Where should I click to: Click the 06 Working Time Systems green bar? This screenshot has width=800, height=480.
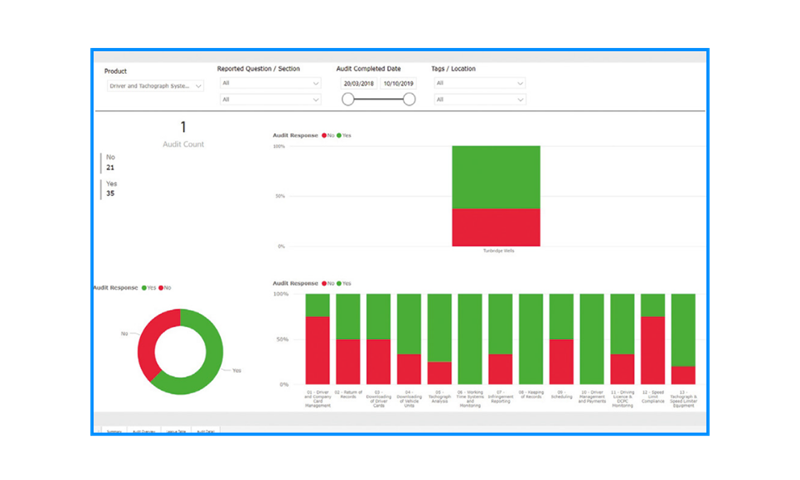click(470, 339)
